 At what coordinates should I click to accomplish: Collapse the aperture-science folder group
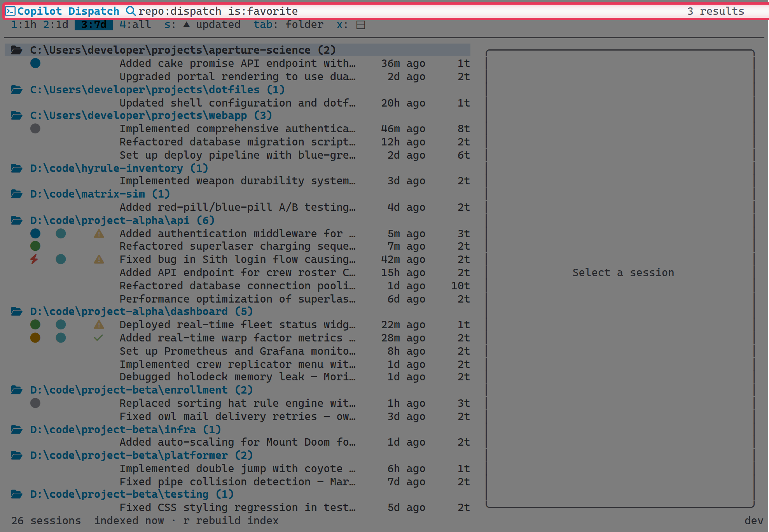coord(238,50)
